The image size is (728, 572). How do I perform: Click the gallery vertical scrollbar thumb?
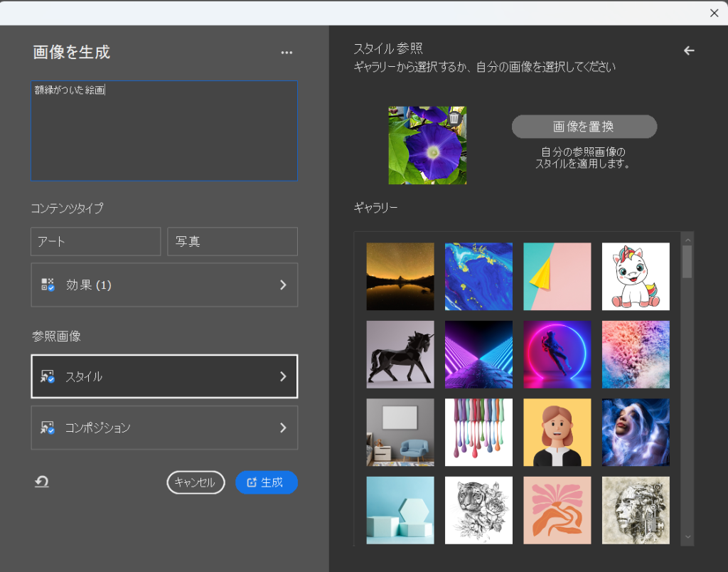point(687,260)
